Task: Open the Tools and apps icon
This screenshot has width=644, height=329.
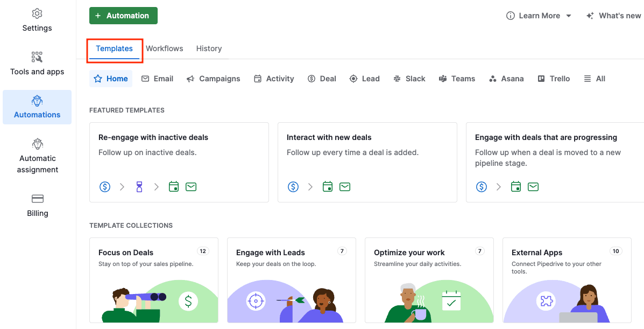Action: [x=37, y=57]
